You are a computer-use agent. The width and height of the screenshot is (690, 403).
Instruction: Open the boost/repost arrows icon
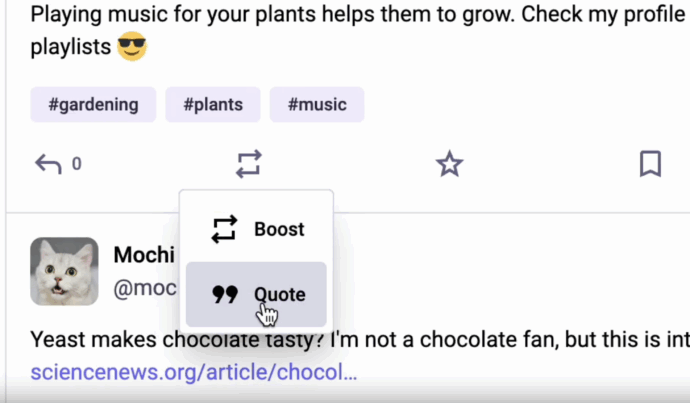point(249,164)
